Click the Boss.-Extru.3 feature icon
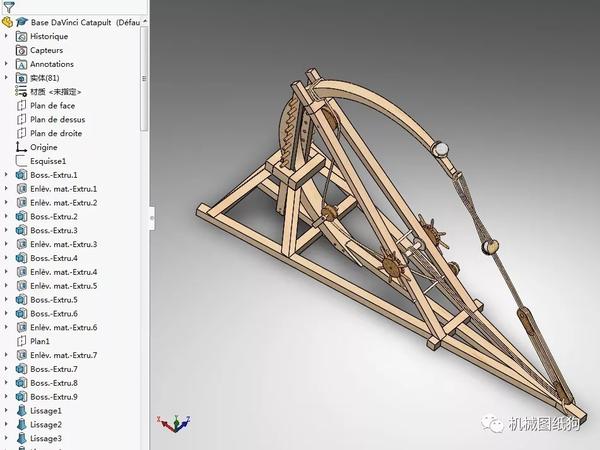Viewport: 600px width, 450px height. tap(21, 230)
